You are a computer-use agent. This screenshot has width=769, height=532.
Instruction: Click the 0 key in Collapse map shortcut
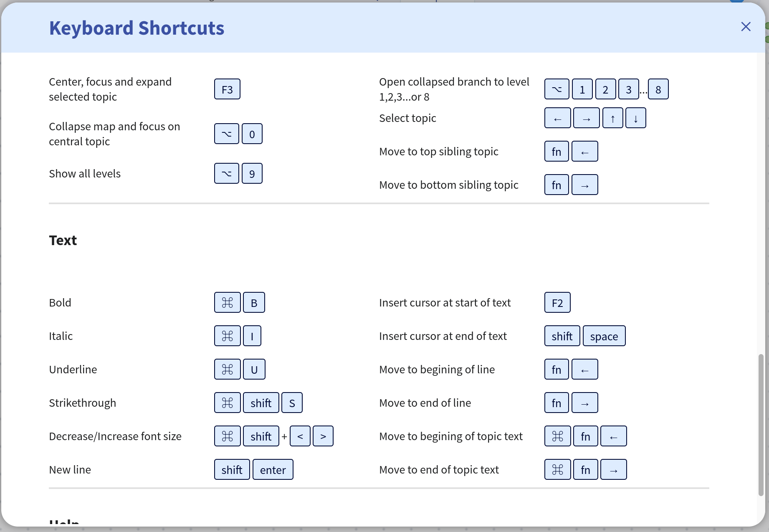click(252, 134)
